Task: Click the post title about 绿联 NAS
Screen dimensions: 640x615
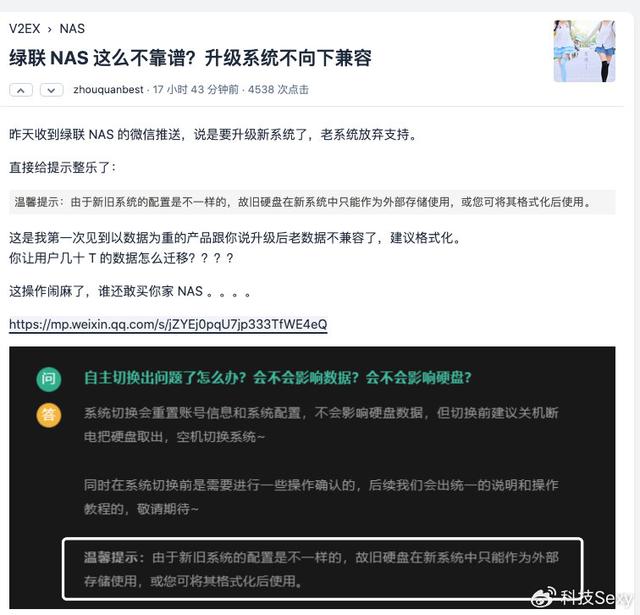Action: point(190,58)
